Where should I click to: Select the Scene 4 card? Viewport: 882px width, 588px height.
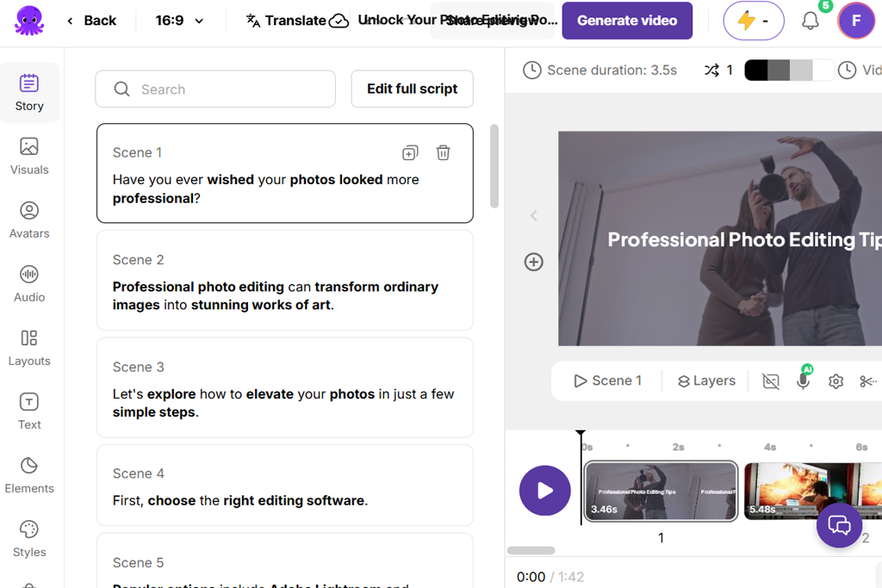(x=284, y=486)
